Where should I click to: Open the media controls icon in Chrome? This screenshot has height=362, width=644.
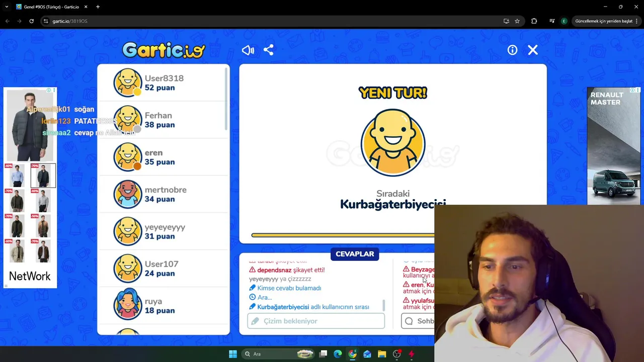(552, 21)
